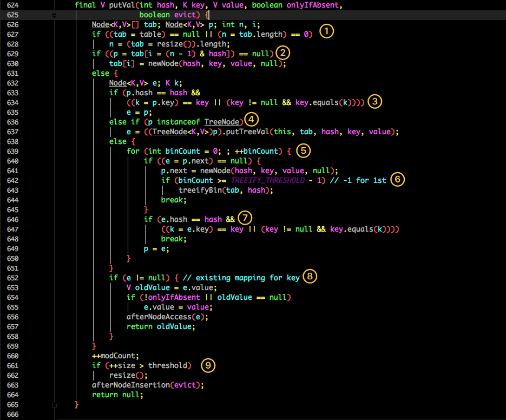Click annotation badge 3 after key.equals comparison
The image size is (506, 420).
(374, 101)
